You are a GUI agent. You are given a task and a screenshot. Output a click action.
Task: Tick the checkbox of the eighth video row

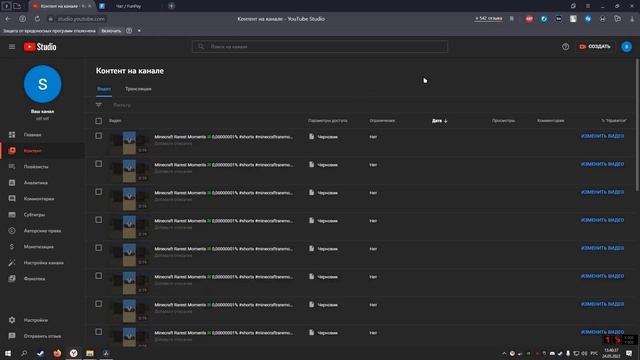pyautogui.click(x=99, y=332)
